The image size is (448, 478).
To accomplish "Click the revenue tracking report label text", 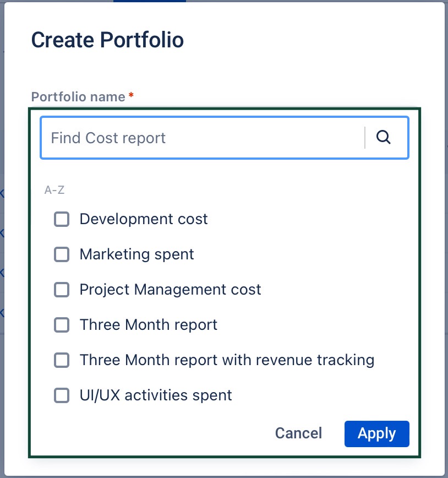I will click(x=227, y=360).
